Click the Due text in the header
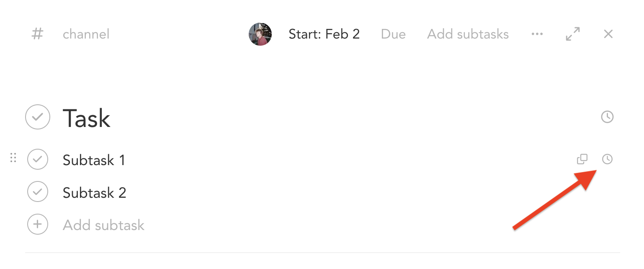The width and height of the screenshot is (644, 269). coord(393,34)
